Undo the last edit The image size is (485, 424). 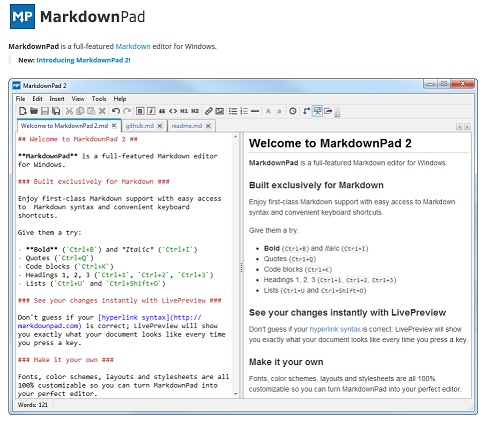pyautogui.click(x=116, y=111)
